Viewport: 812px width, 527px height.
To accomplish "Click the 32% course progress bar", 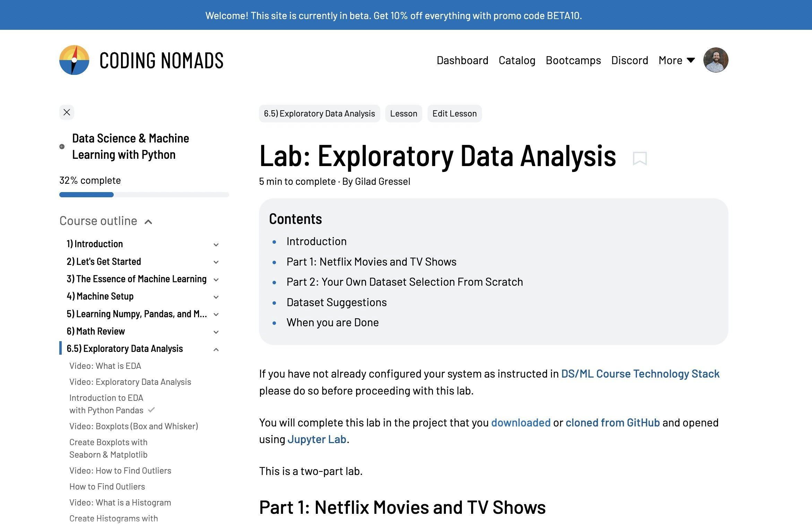I will pyautogui.click(x=144, y=195).
